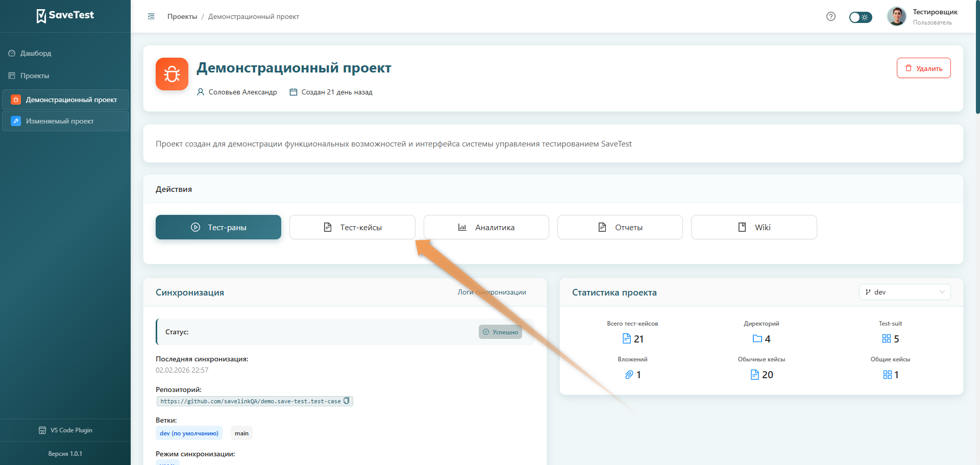Select Демонстрационный проект in the sidebar

71,100
